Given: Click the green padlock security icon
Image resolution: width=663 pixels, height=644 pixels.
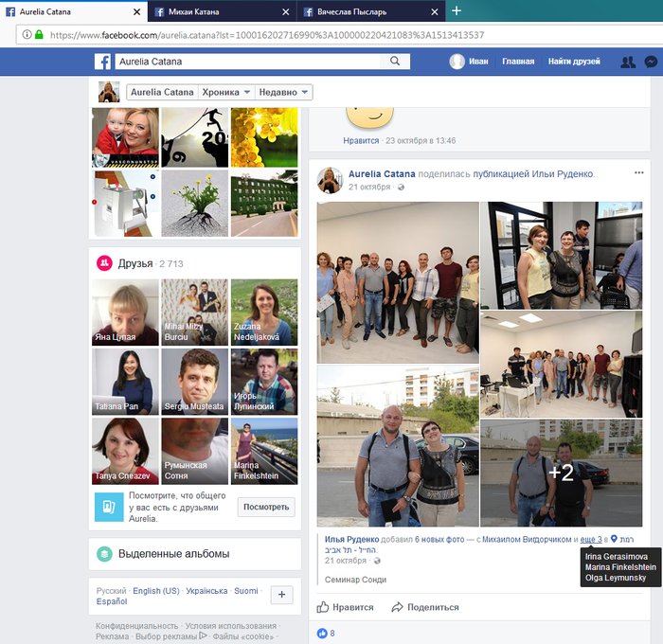Looking at the screenshot, I should 39,35.
